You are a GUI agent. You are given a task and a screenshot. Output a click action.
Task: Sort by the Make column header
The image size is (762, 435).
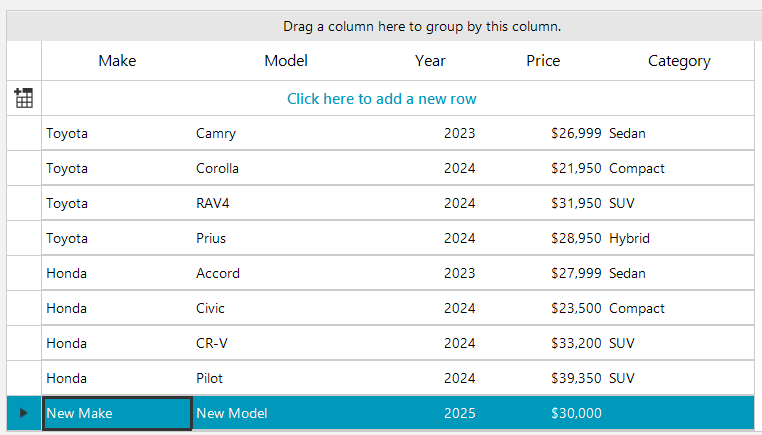(x=117, y=61)
